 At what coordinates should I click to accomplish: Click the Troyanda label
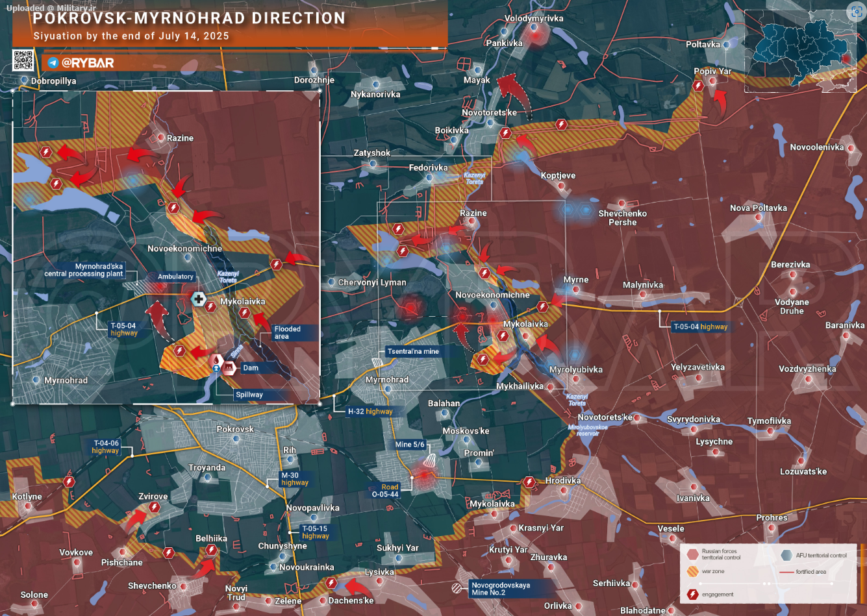click(x=207, y=467)
